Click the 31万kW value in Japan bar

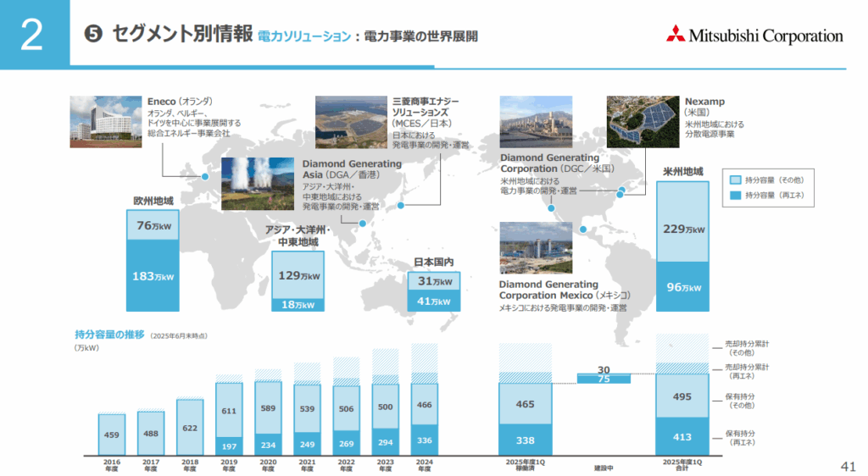[x=435, y=281]
